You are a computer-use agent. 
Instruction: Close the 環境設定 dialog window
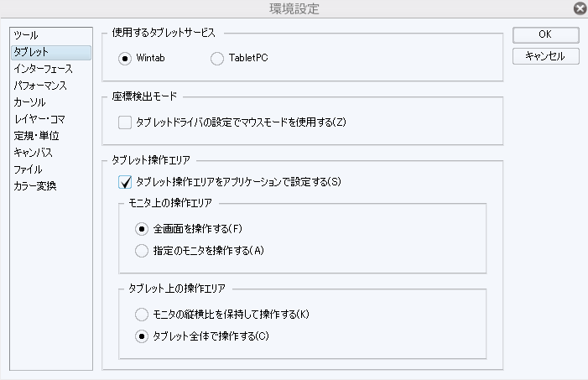[579, 8]
